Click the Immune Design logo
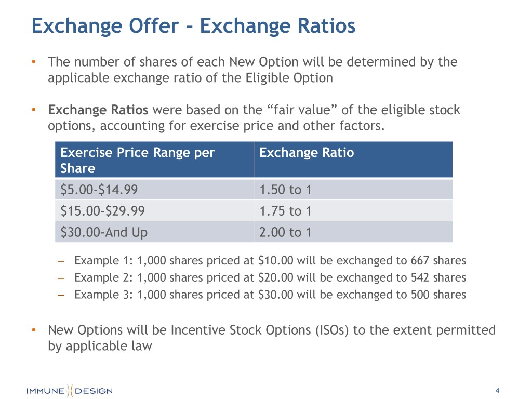This screenshot has height=399, width=532. tap(70, 391)
